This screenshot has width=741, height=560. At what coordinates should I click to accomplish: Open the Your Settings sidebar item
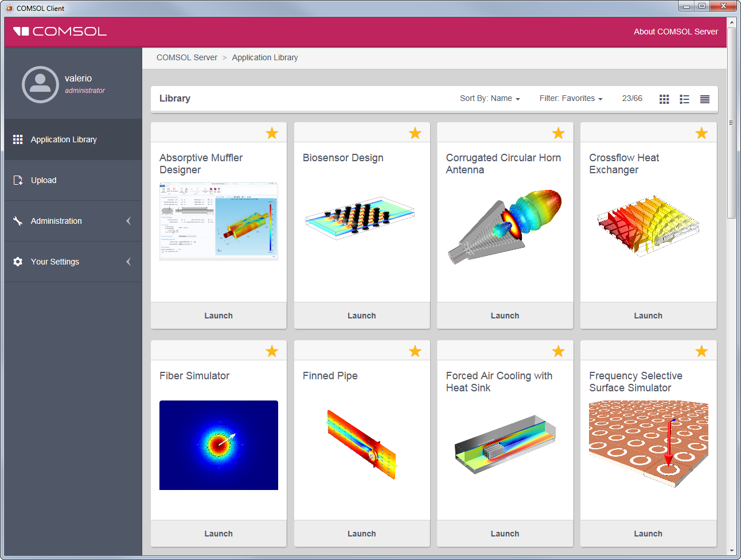(73, 262)
